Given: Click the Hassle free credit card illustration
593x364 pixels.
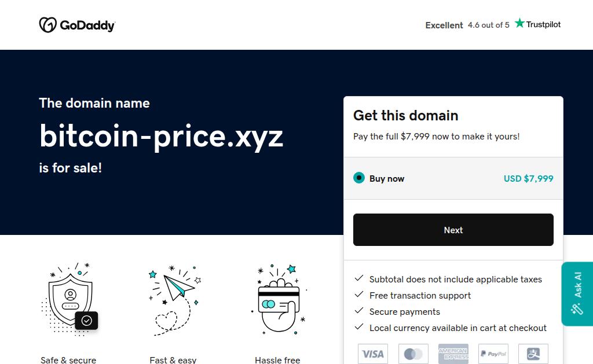Looking at the screenshot, I should point(279,300).
